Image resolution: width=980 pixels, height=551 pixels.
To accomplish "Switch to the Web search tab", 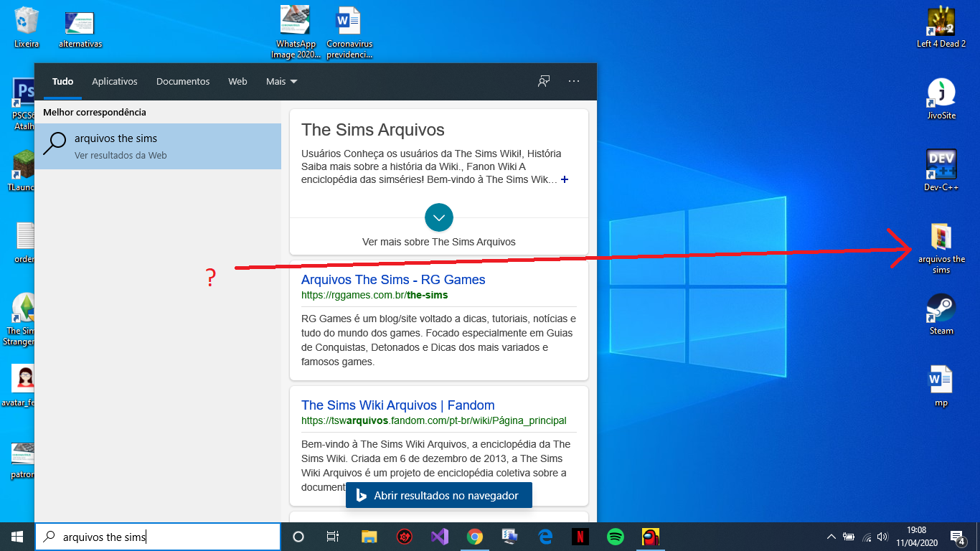I will pyautogui.click(x=237, y=82).
